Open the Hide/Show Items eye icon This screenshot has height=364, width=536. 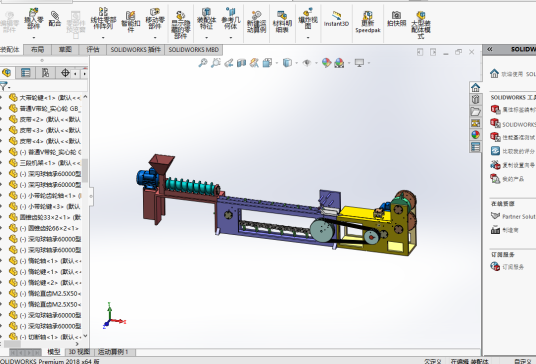(307, 63)
